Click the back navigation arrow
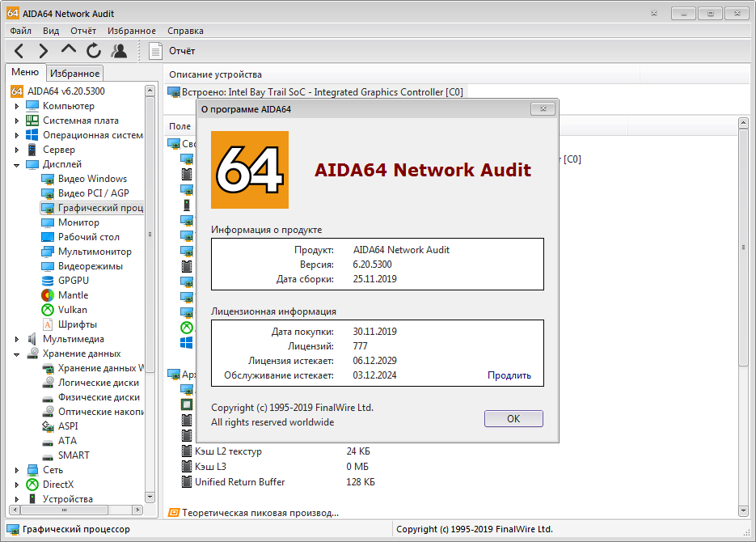The height and width of the screenshot is (542, 756). pos(19,51)
